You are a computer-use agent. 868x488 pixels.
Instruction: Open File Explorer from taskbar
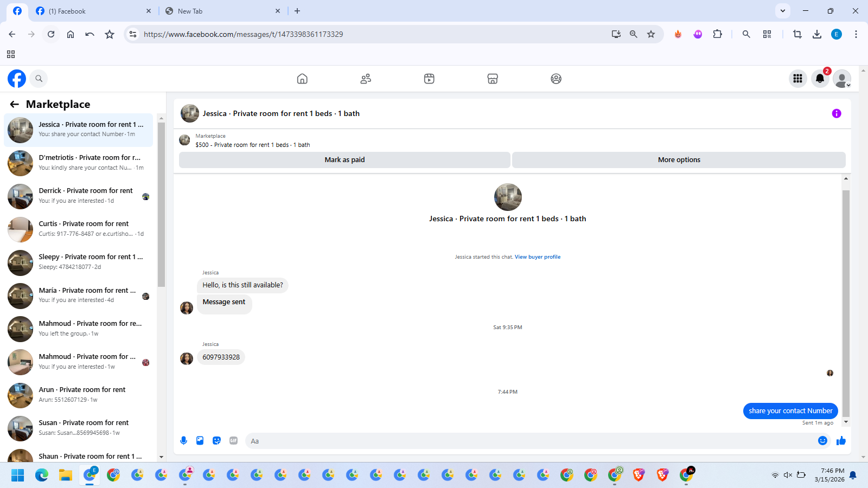tap(66, 476)
